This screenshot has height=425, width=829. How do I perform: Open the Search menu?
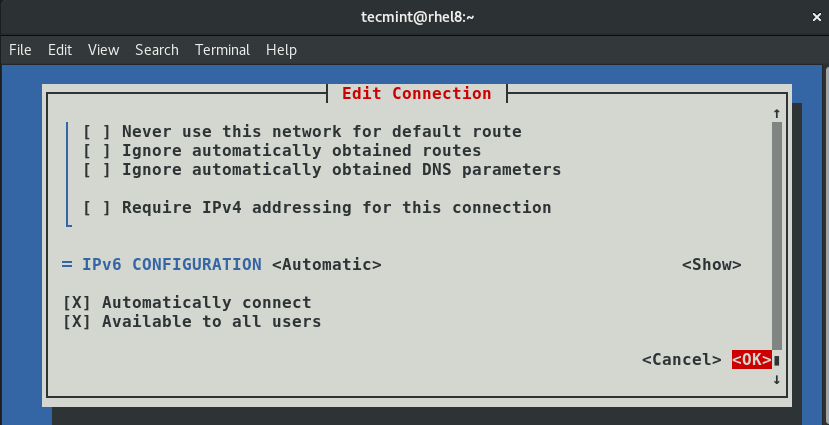(x=157, y=49)
